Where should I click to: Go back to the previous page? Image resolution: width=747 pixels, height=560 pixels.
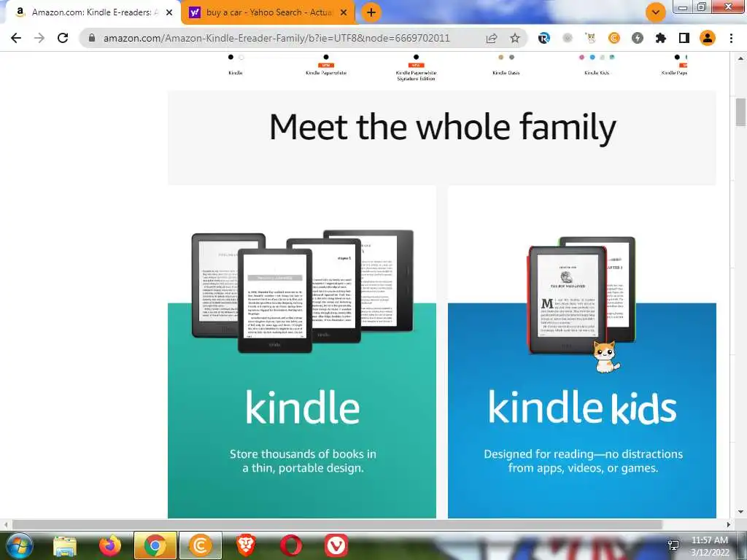(16, 38)
